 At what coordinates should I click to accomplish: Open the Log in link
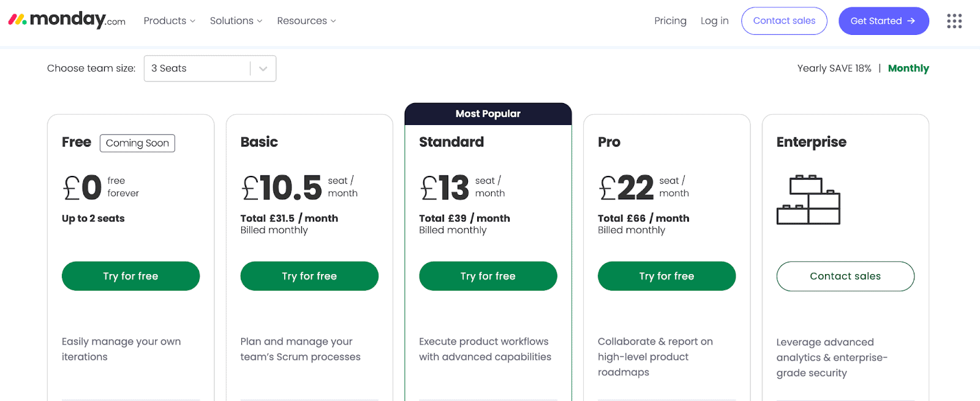coord(715,21)
